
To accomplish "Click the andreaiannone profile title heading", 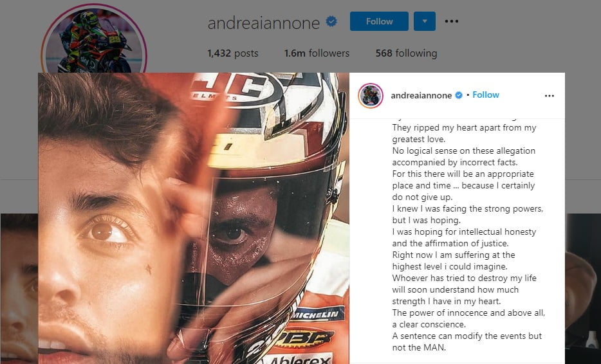I will [264, 23].
